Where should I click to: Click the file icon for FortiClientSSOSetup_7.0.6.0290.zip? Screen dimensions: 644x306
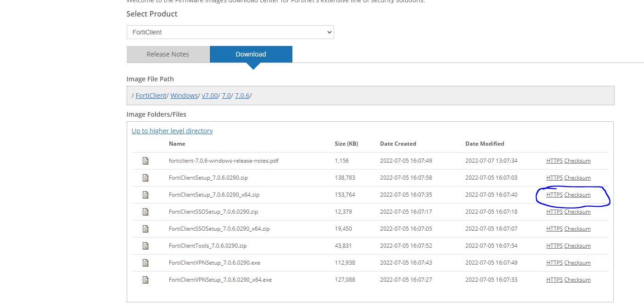pos(146,212)
